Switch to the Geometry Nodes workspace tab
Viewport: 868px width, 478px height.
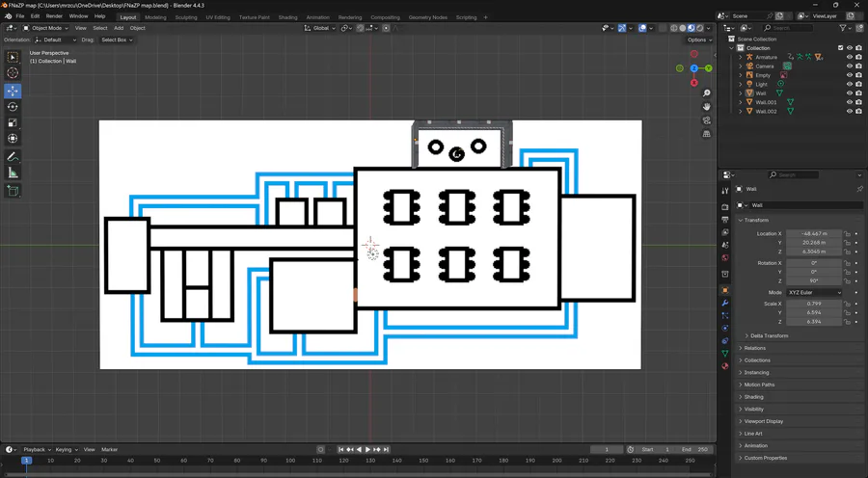pos(428,17)
